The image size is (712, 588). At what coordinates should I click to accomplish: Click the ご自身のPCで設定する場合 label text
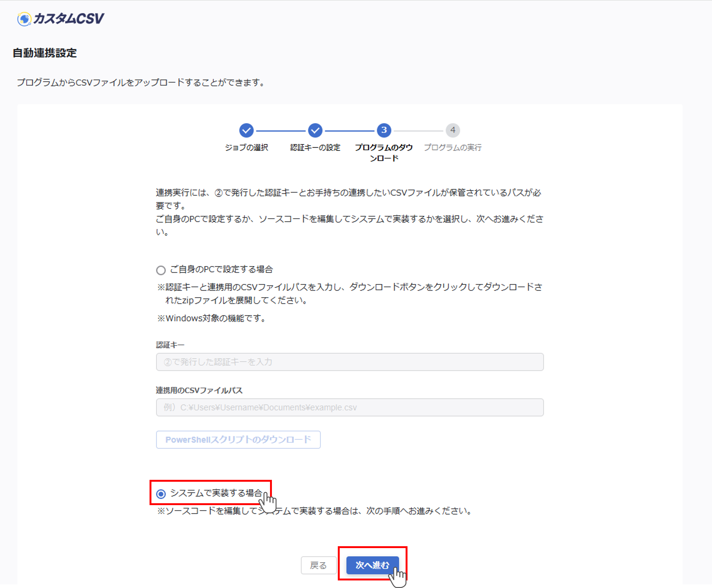point(221,270)
